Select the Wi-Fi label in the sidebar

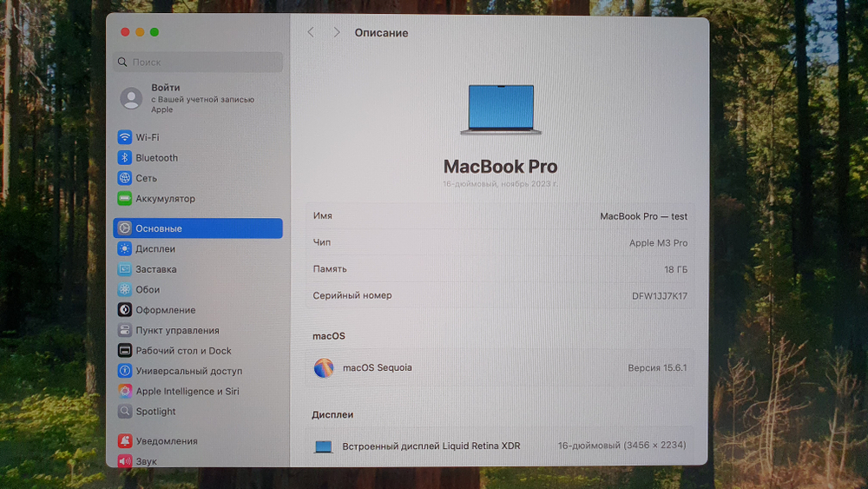pos(148,137)
